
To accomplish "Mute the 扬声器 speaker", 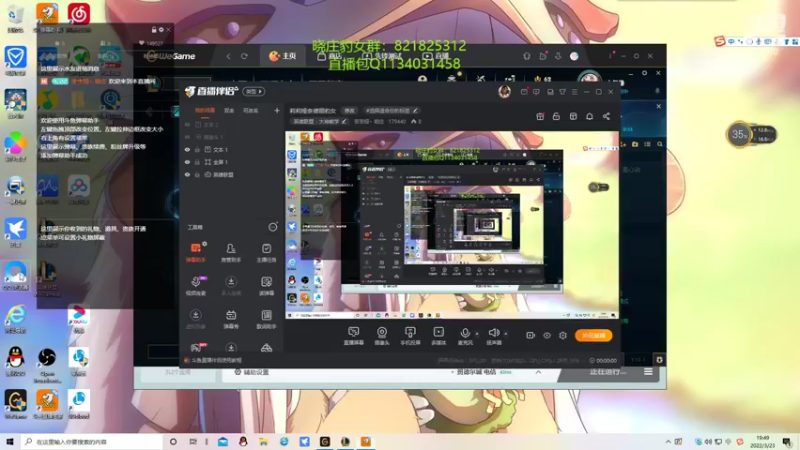I will click(x=493, y=336).
